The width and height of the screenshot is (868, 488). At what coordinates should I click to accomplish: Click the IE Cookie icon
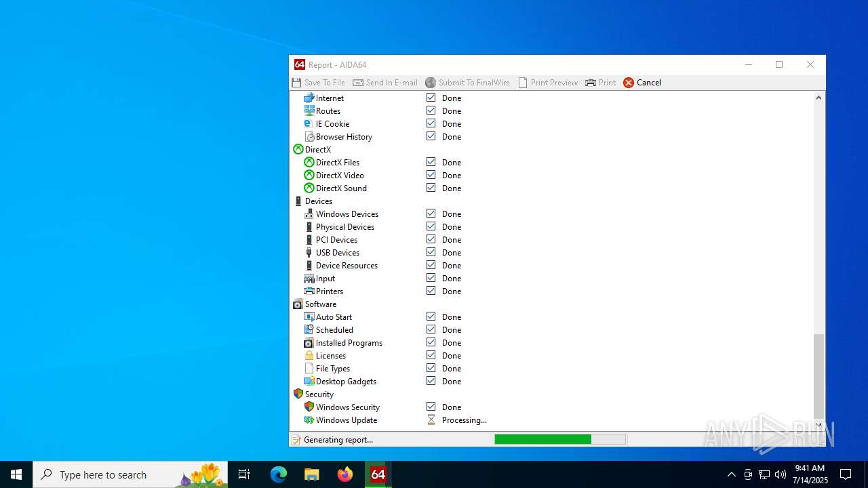(x=309, y=123)
